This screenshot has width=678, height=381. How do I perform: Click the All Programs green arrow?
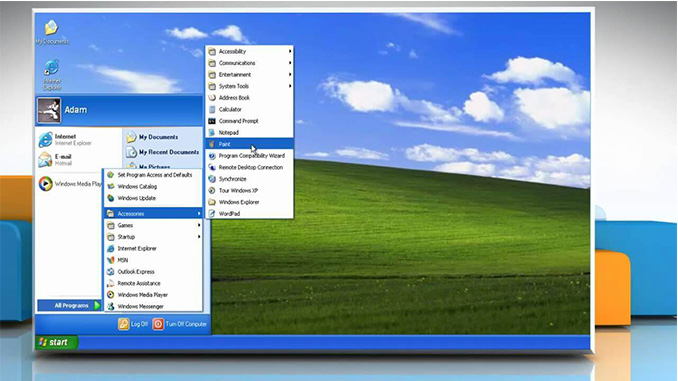97,306
